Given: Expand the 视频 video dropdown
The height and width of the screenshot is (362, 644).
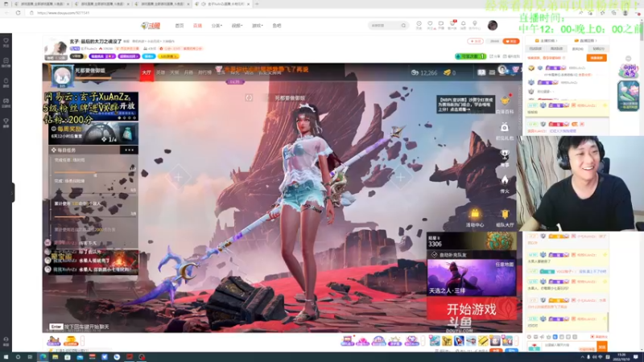Looking at the screenshot, I should [237, 26].
